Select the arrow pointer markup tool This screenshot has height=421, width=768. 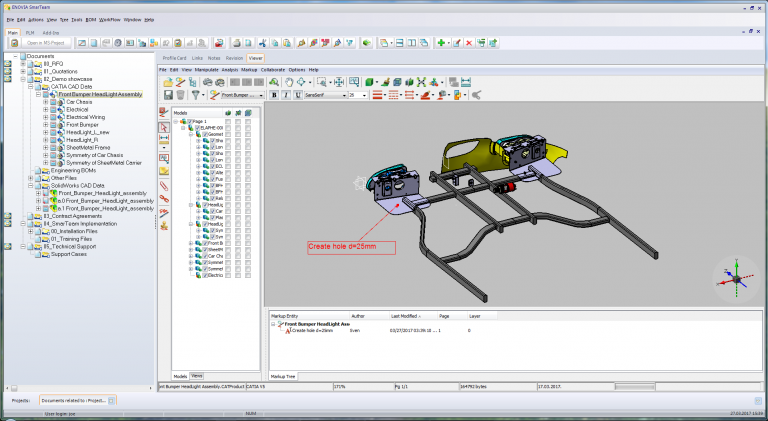point(164,125)
